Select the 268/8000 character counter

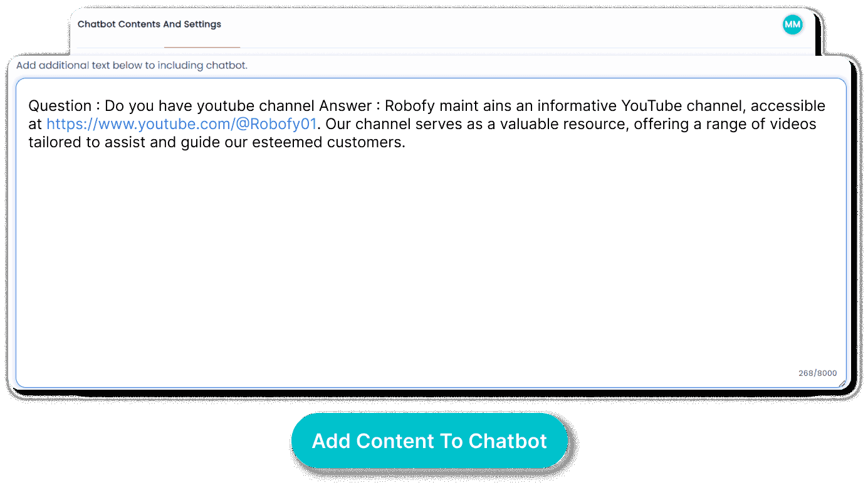pos(817,373)
